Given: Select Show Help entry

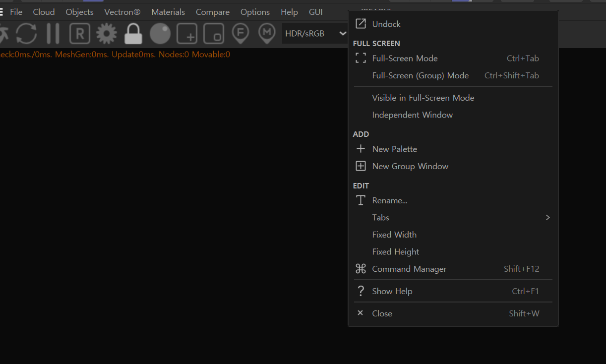Looking at the screenshot, I should click(x=453, y=291).
